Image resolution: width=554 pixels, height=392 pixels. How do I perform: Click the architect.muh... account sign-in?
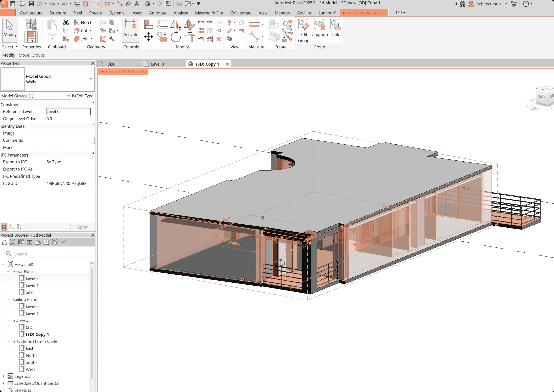(487, 4)
